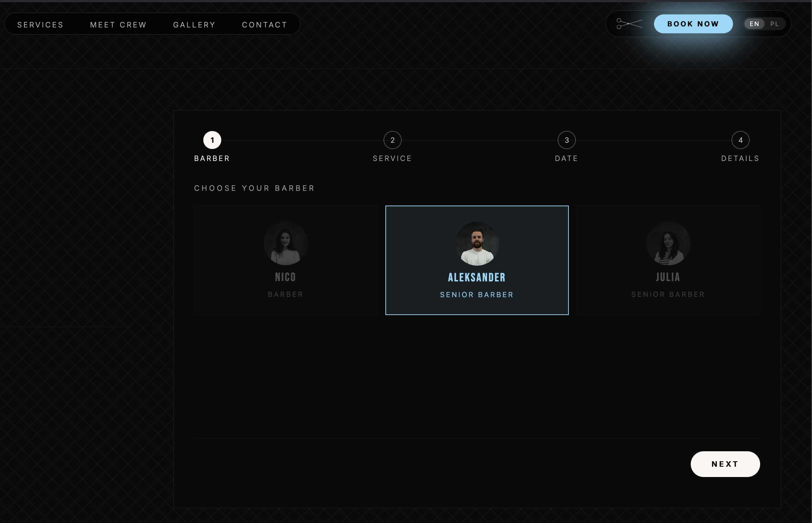Screen dimensions: 812x523
Task: Select Nico's avatar photo
Action: tap(285, 243)
